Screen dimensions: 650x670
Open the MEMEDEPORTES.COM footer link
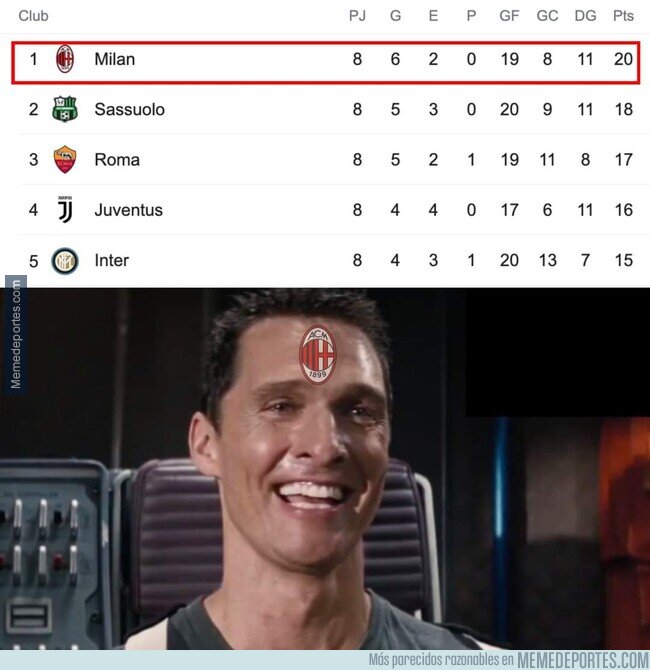coord(583,660)
